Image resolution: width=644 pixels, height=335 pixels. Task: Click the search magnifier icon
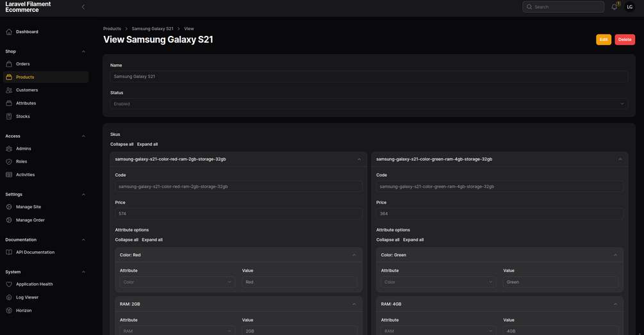[x=529, y=6]
